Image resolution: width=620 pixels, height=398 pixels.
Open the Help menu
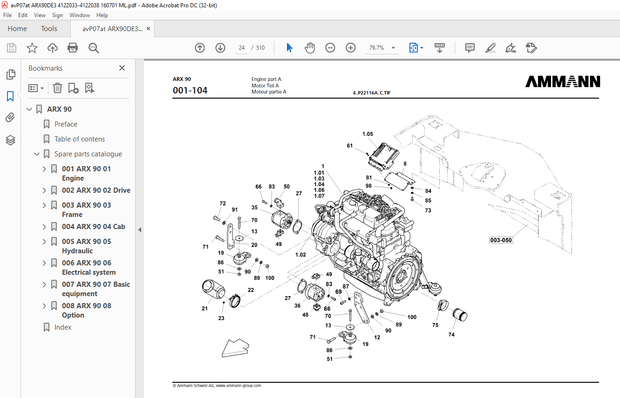pos(102,15)
